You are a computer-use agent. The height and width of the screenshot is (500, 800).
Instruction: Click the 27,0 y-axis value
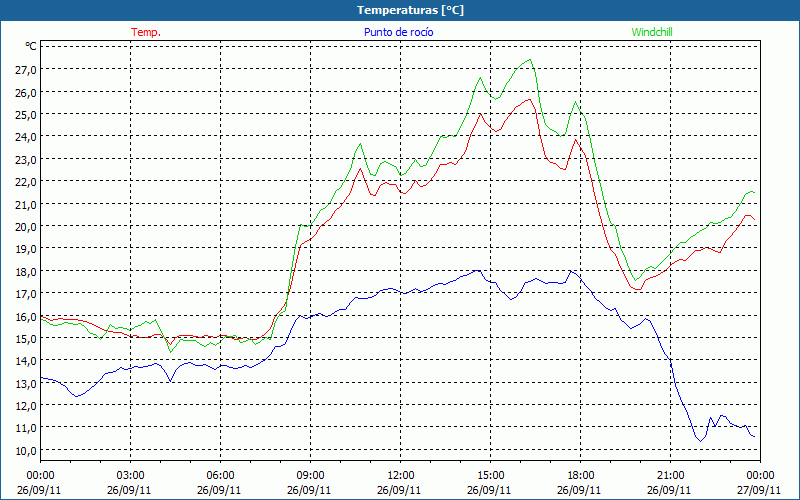(x=26, y=70)
